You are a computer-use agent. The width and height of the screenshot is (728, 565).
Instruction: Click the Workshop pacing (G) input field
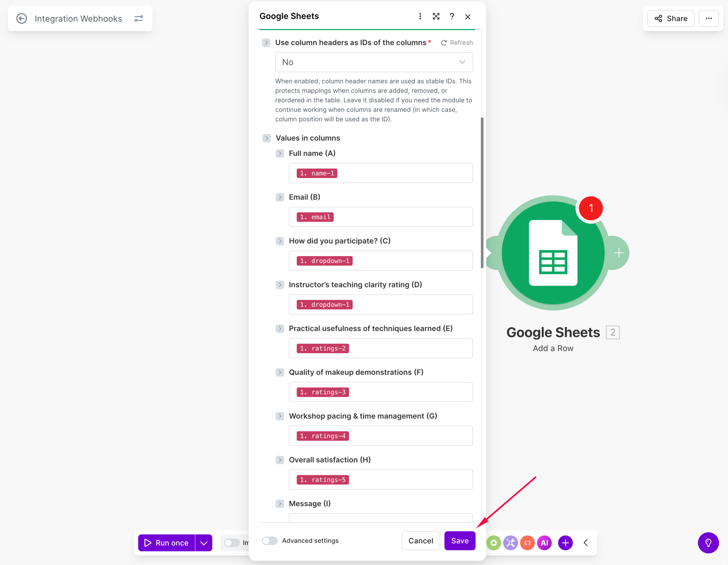coord(381,436)
